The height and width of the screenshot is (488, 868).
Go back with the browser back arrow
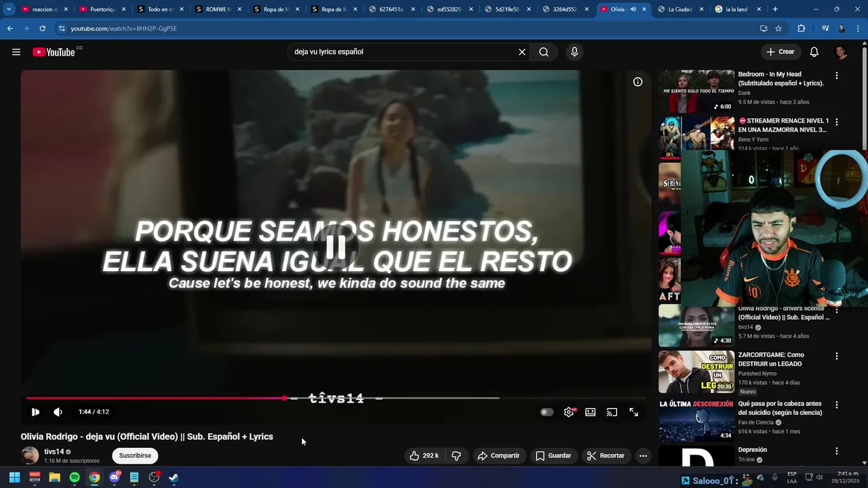point(9,28)
